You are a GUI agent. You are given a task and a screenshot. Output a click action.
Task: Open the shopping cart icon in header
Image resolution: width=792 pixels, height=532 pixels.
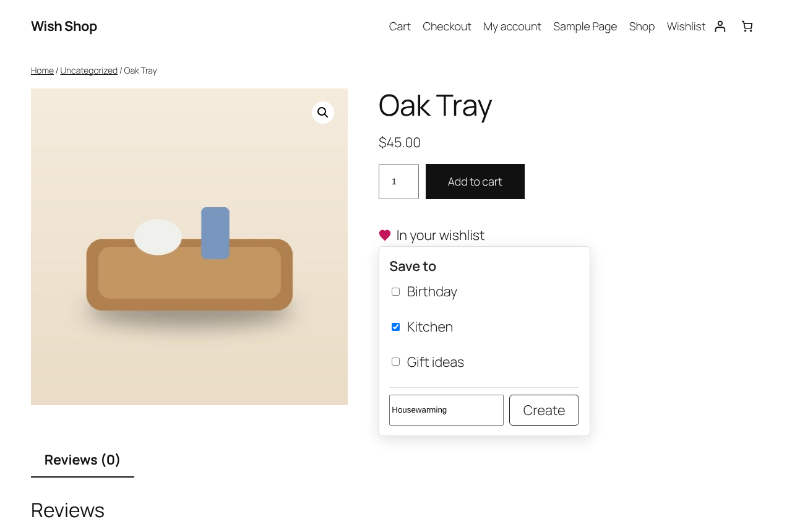[747, 26]
